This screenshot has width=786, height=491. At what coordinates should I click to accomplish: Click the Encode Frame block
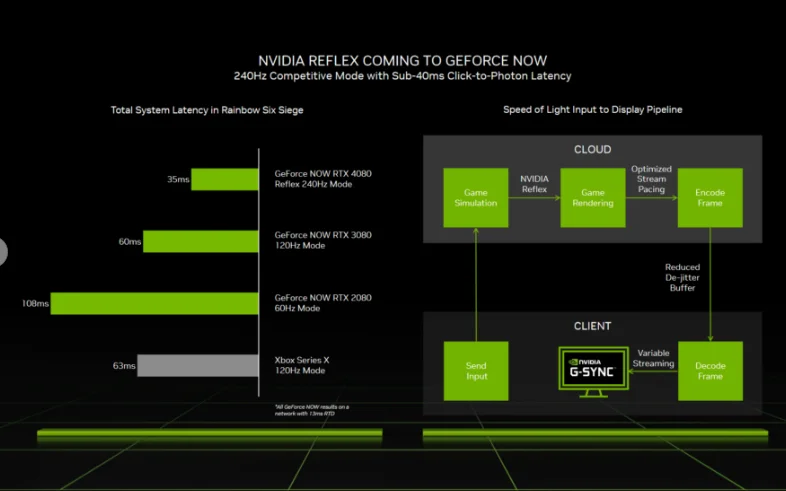point(710,197)
